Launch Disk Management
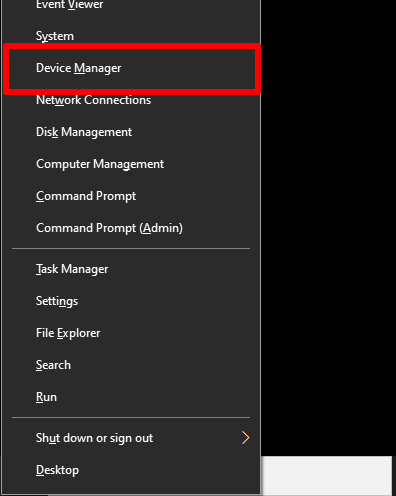 [x=131, y=132]
